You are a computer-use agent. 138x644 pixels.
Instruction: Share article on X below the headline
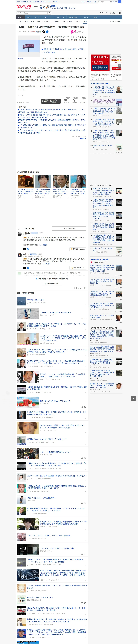pyautogui.click(x=44, y=32)
